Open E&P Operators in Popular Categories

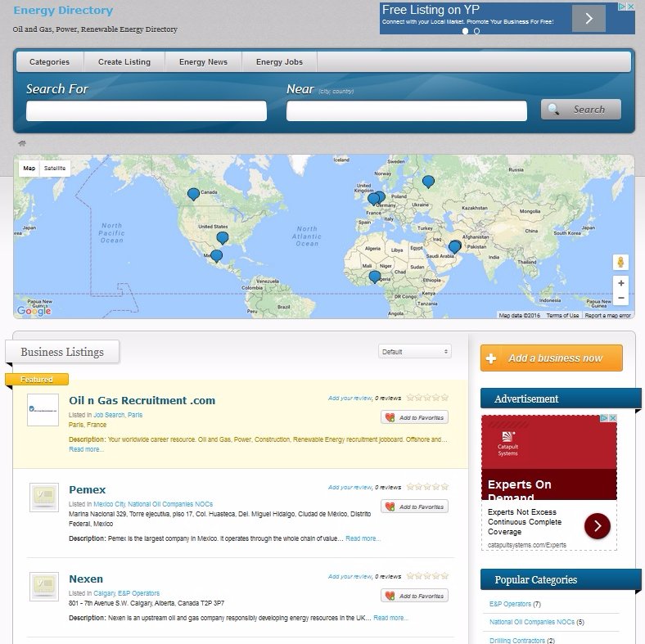[510, 604]
